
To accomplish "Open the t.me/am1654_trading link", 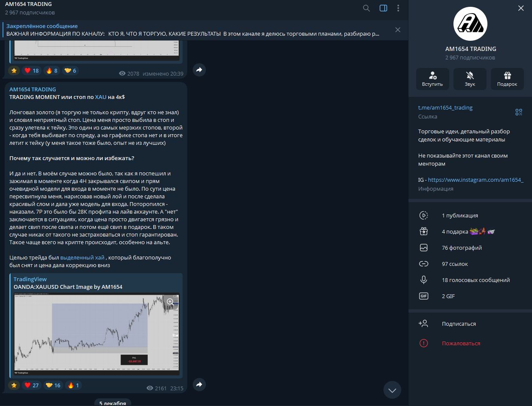I will 445,108.
